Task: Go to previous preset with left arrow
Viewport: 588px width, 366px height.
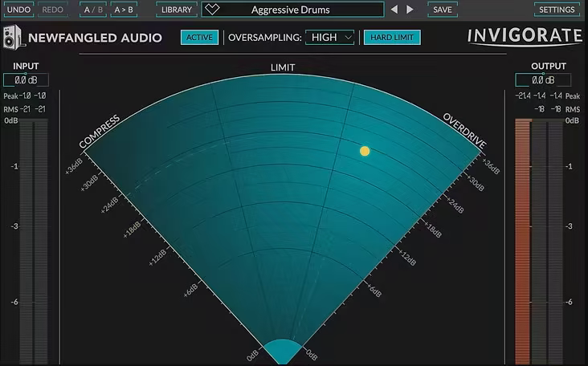Action: tap(394, 10)
